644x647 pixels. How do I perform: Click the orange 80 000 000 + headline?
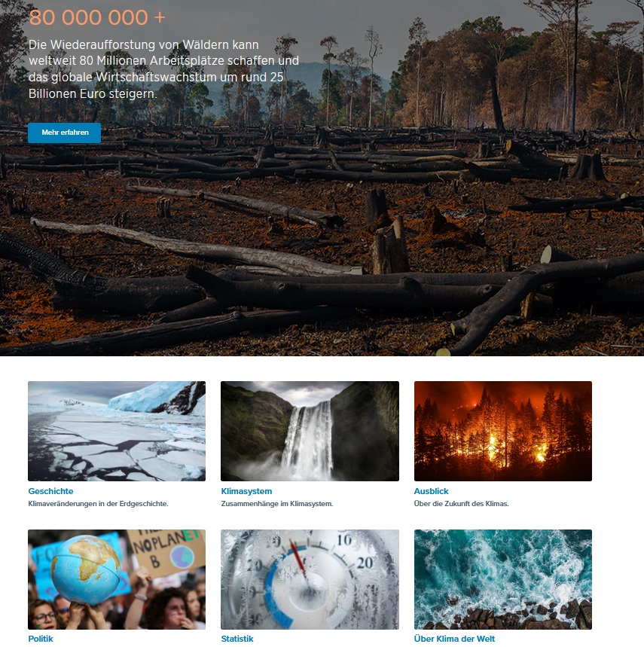(x=97, y=17)
